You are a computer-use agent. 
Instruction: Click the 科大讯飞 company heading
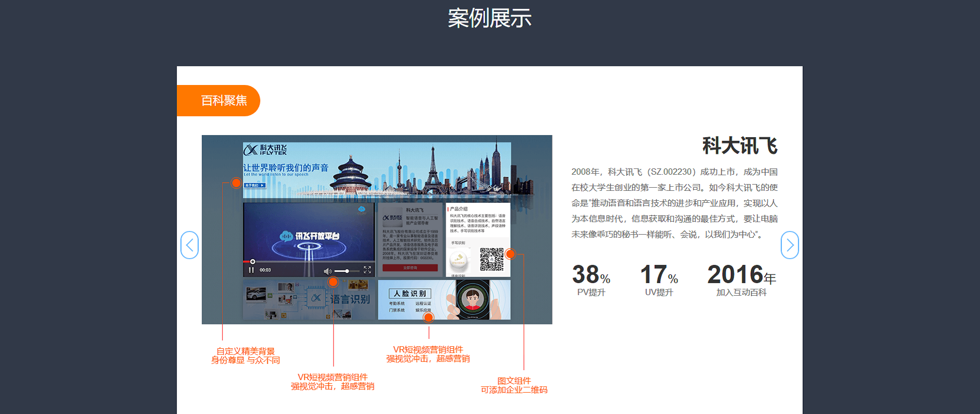click(x=739, y=145)
